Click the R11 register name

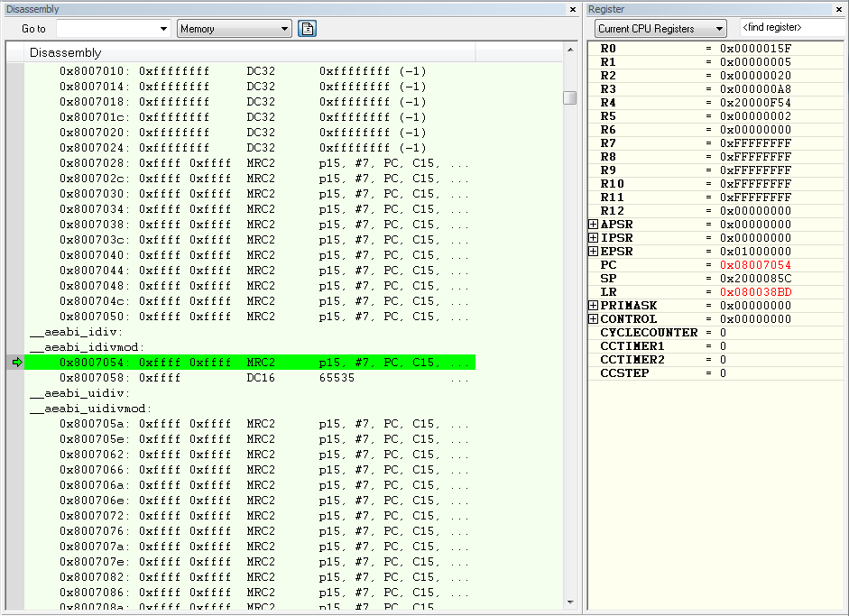coord(612,197)
